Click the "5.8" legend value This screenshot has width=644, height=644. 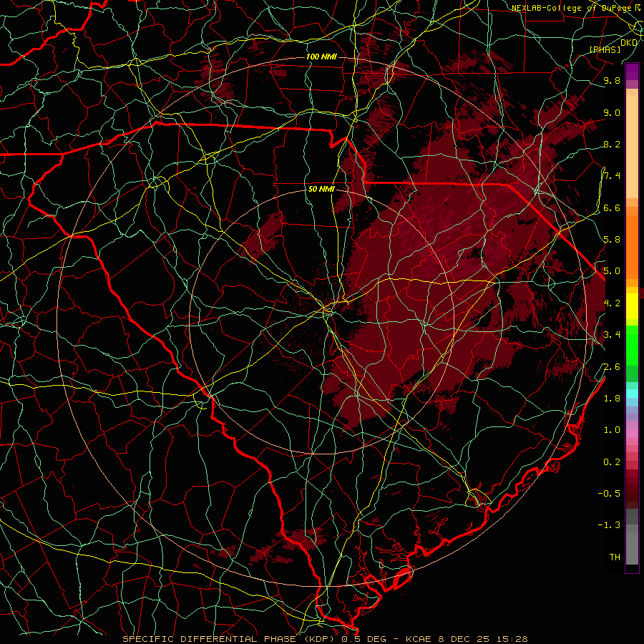coord(612,239)
